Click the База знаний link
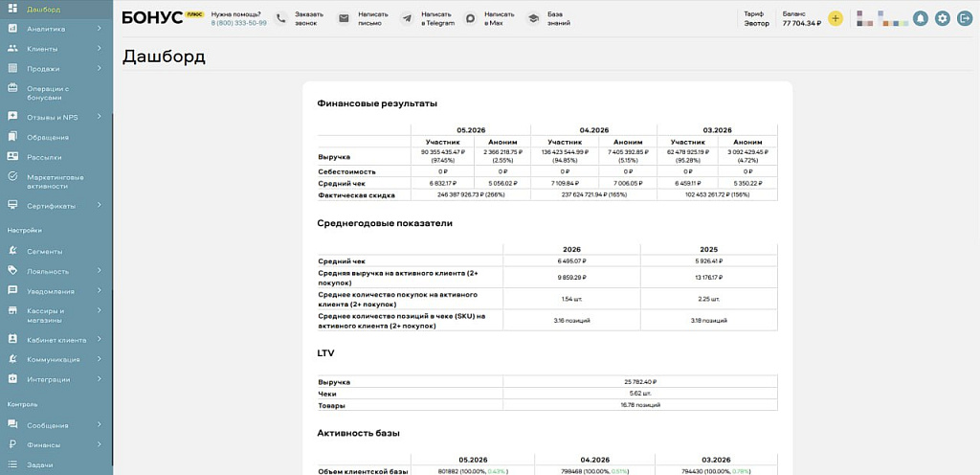Image resolution: width=980 pixels, height=475 pixels. point(559,19)
